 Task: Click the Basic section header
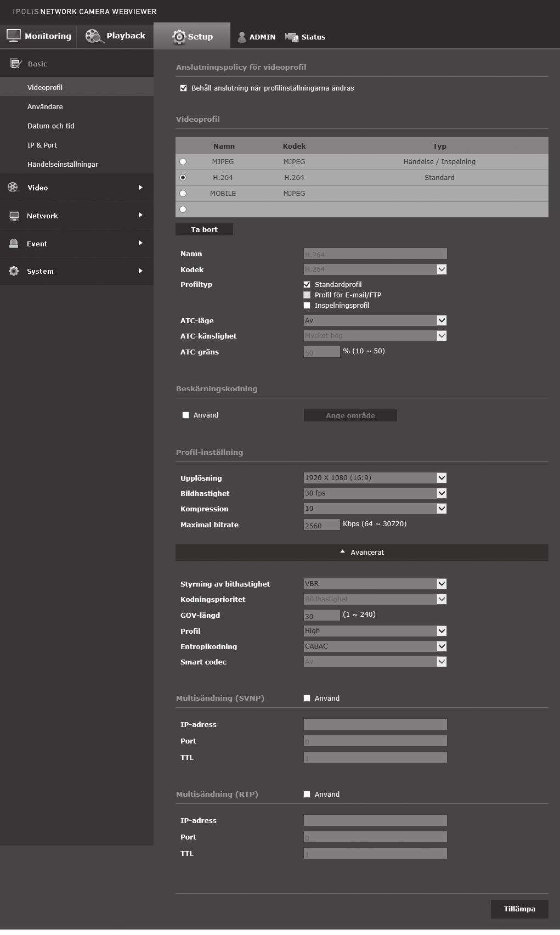point(77,64)
